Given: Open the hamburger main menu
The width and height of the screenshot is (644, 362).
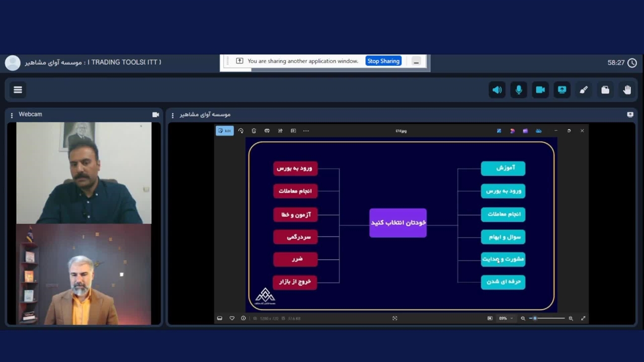Looking at the screenshot, I should click(18, 90).
